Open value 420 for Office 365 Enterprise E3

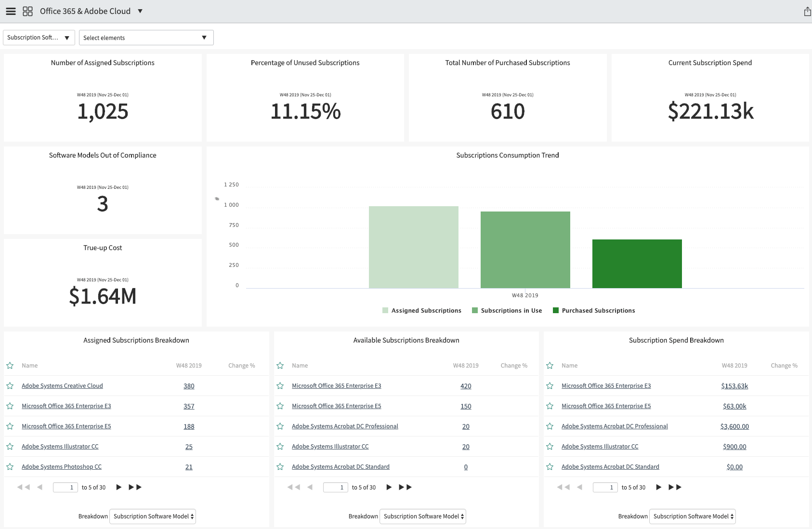pyautogui.click(x=466, y=386)
